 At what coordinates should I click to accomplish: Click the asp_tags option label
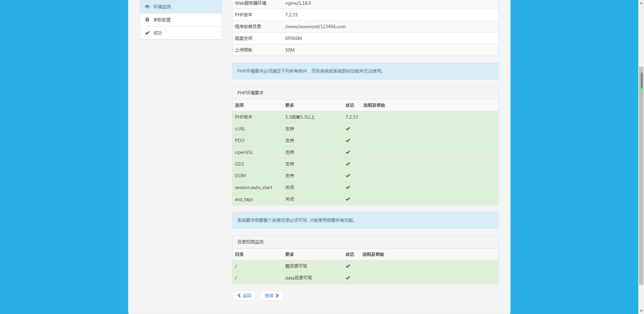pos(244,199)
